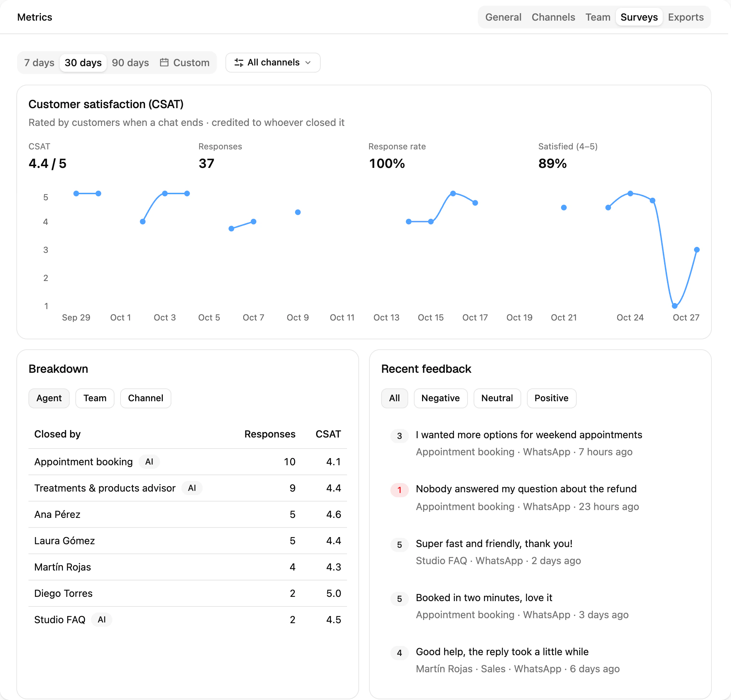
Task: Click the chart data point above Oct 21
Action: click(x=564, y=207)
